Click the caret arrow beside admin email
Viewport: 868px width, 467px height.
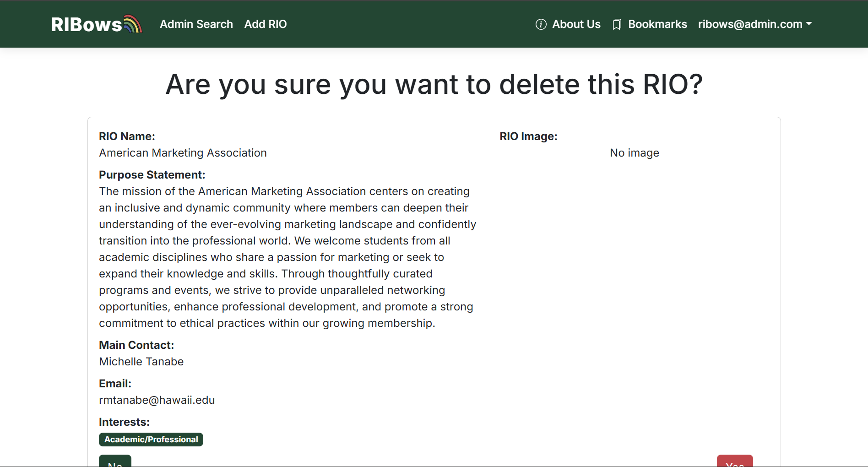809,24
